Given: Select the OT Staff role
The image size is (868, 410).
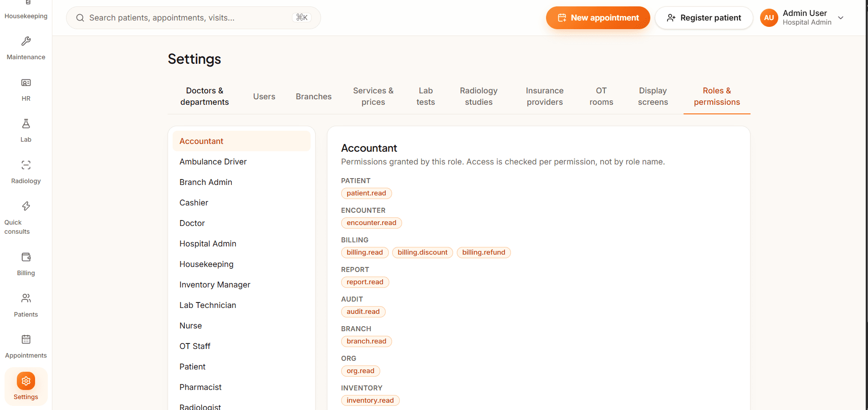Looking at the screenshot, I should [x=241, y=346].
